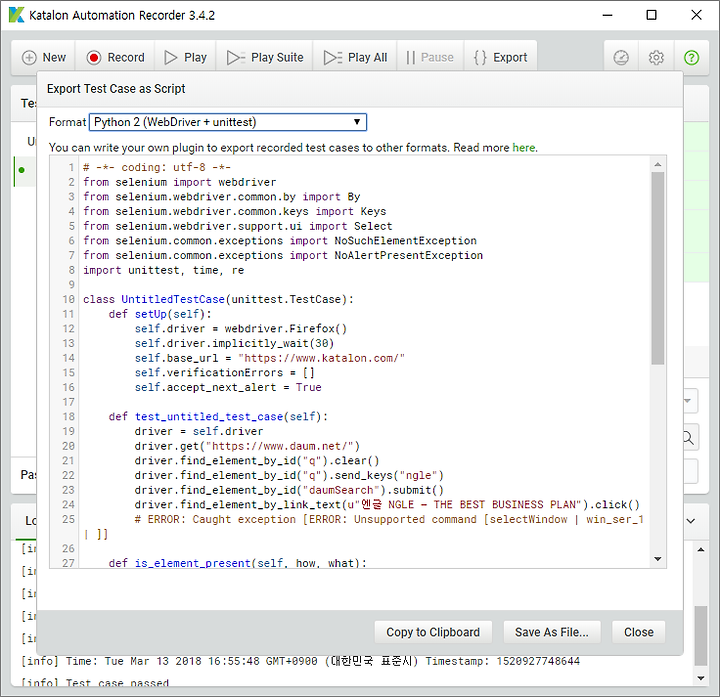Click the Save As File... button
Image resolution: width=720 pixels, height=697 pixels.
click(x=552, y=632)
